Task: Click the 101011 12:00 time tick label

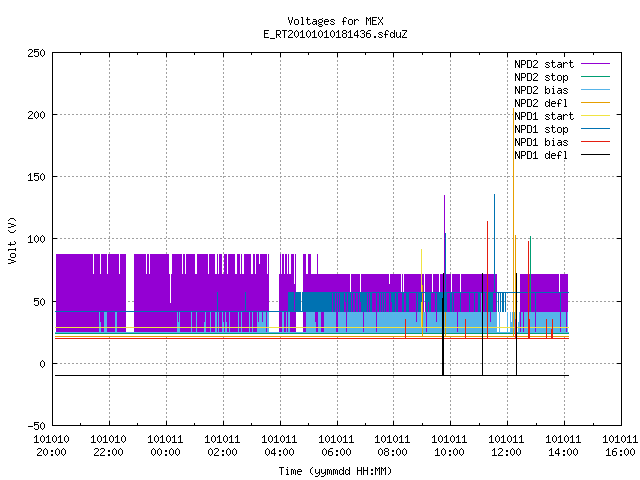Action: click(506, 446)
